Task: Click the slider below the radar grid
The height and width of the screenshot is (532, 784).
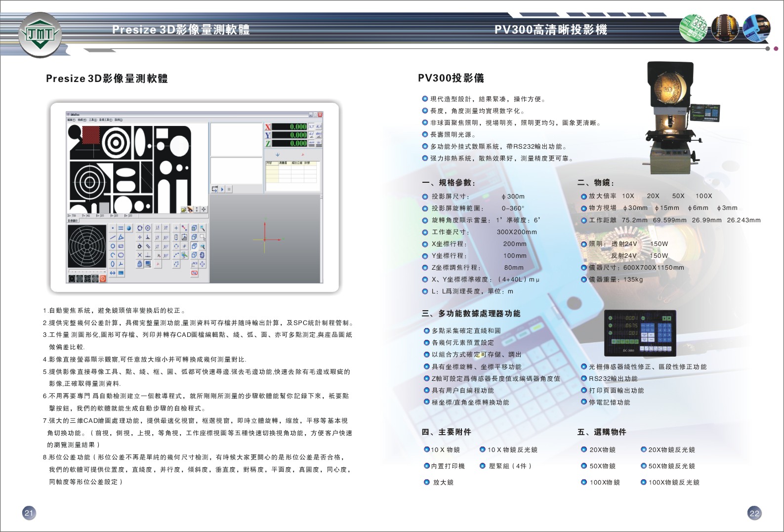Action: click(87, 271)
